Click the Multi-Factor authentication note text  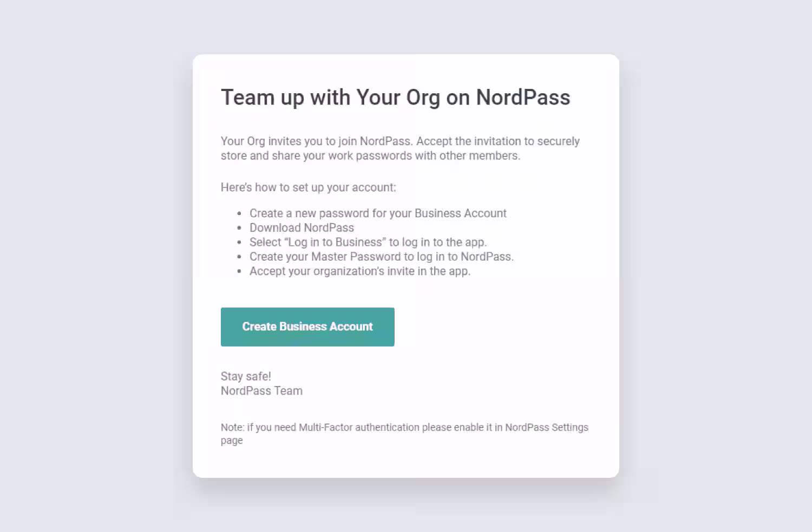(404, 427)
